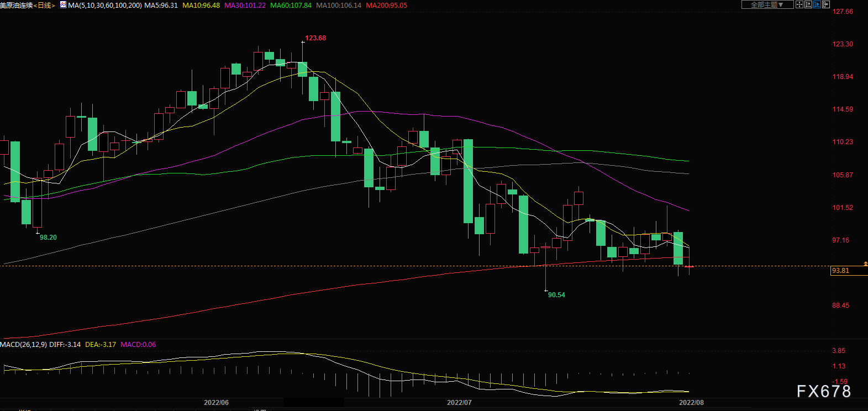Click the small orange arrow on price axis
Viewport: 868px width, 411px height.
pos(865,264)
